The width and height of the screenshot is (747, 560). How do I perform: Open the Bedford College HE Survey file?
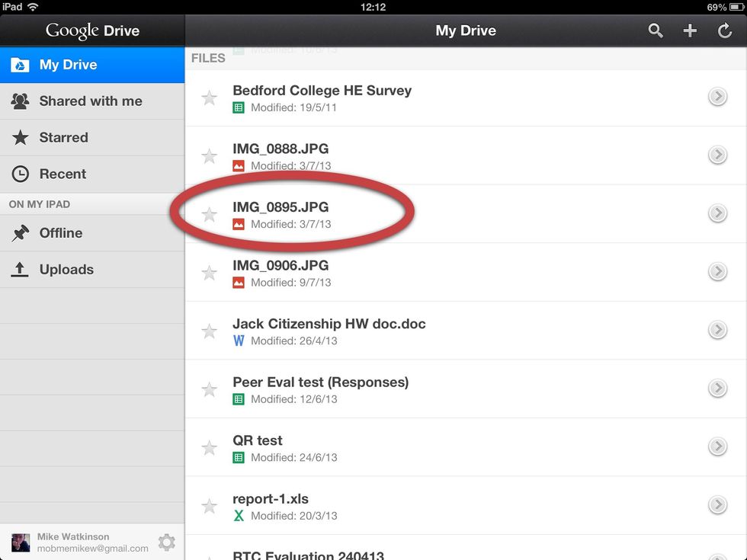point(322,91)
